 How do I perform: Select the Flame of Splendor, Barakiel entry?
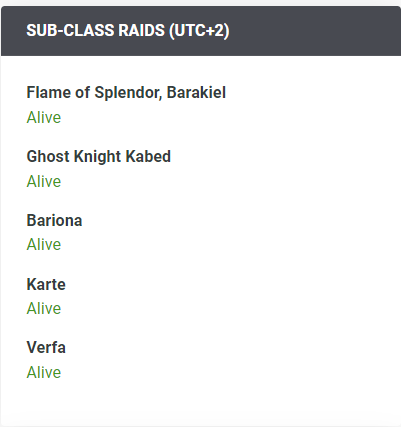(x=126, y=92)
